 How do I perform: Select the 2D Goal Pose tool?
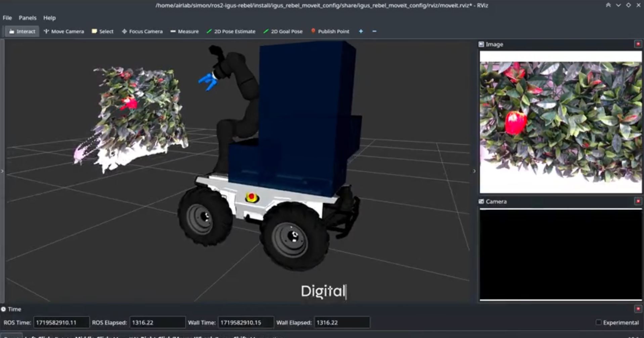tap(283, 32)
